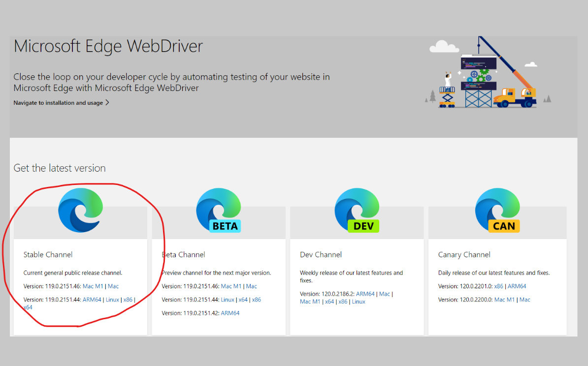Viewport: 588px width, 366px height.
Task: Download Canary 120.0.2200.0 Mac driver
Action: [524, 300]
